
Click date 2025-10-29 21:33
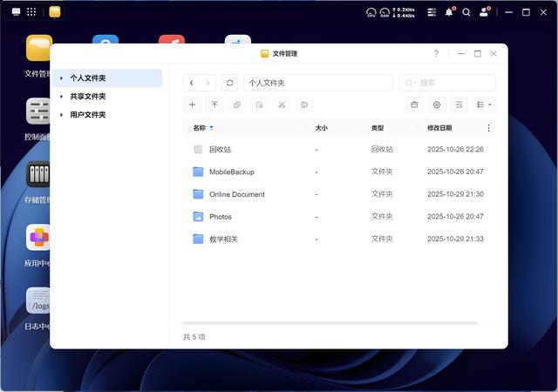tap(455, 239)
